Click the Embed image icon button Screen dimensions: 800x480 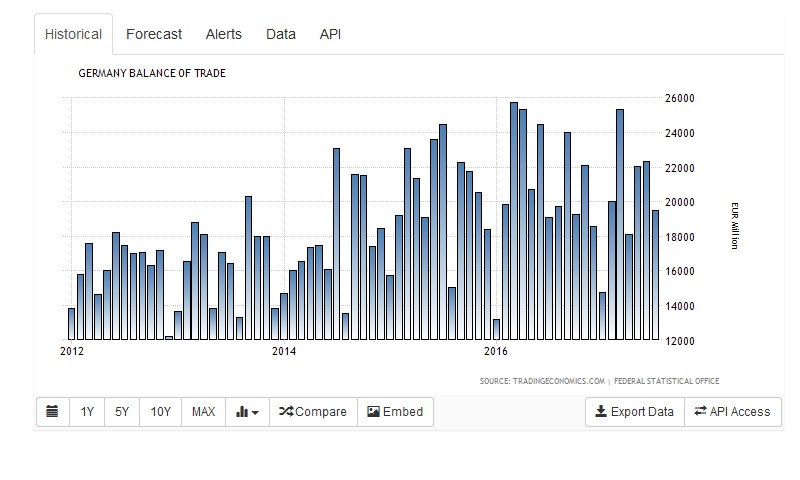[395, 411]
